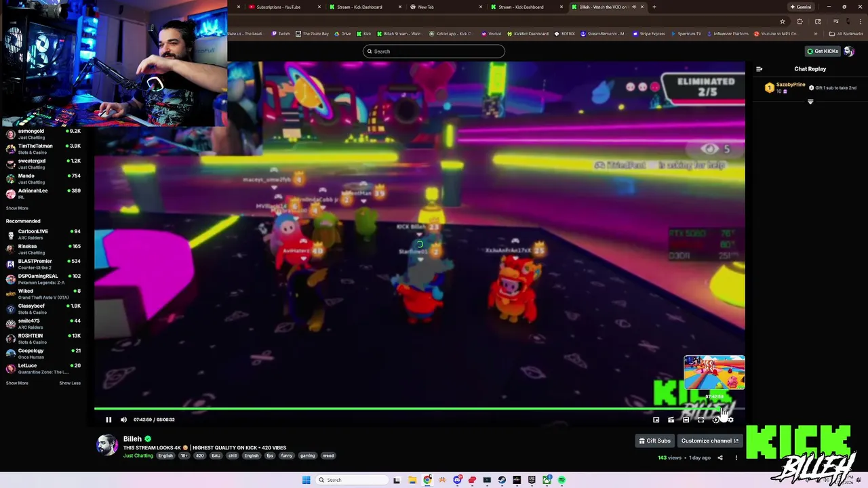The height and width of the screenshot is (488, 868).
Task: Open the Twitch bookmark
Action: click(x=281, y=33)
